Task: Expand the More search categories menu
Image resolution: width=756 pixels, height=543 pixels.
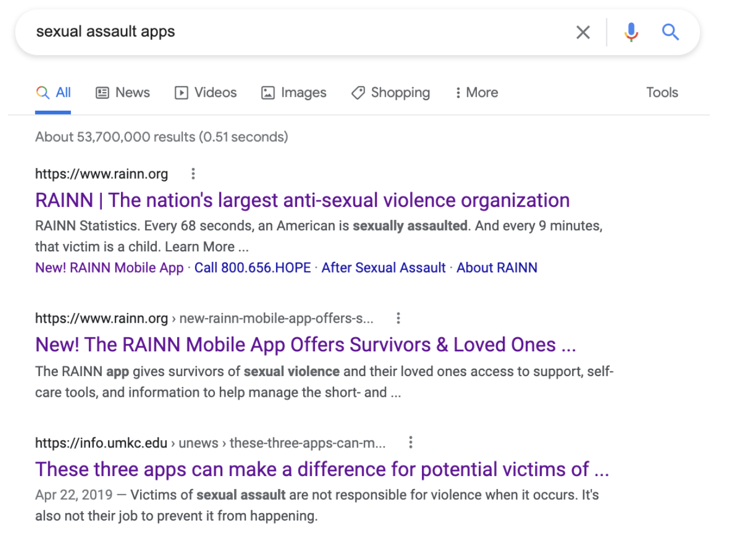Action: tap(476, 93)
